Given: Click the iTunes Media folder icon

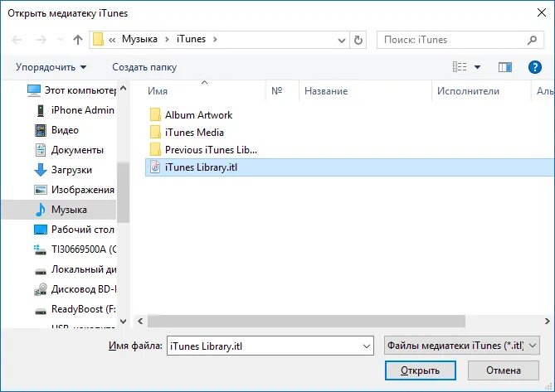Looking at the screenshot, I should (155, 133).
